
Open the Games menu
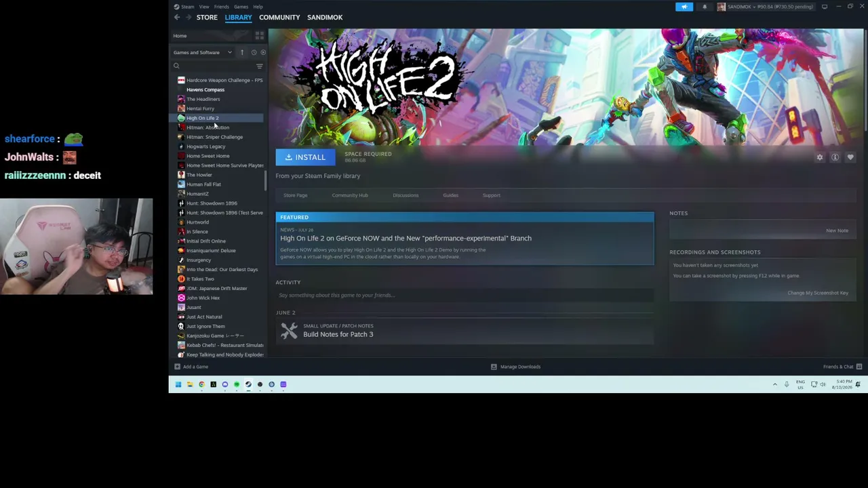click(x=241, y=7)
